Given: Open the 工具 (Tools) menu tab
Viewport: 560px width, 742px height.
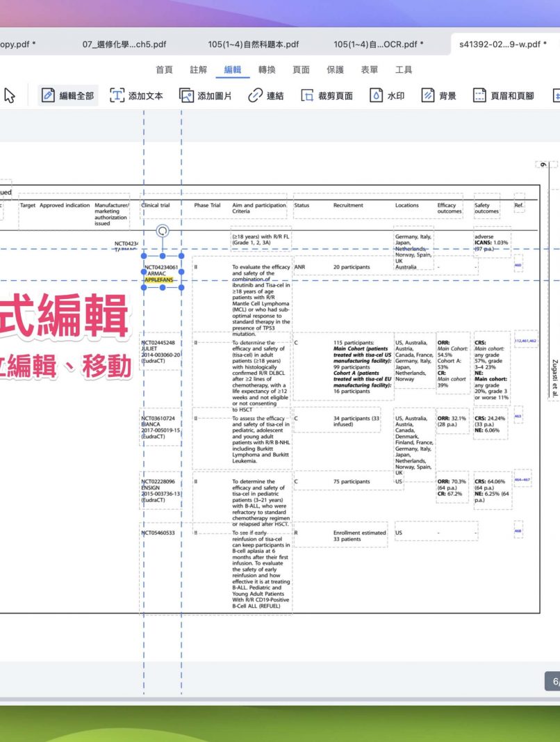Looking at the screenshot, I should (404, 70).
